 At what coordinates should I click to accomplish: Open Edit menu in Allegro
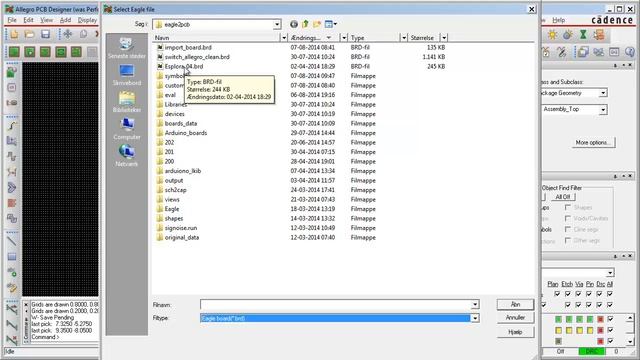click(28, 20)
